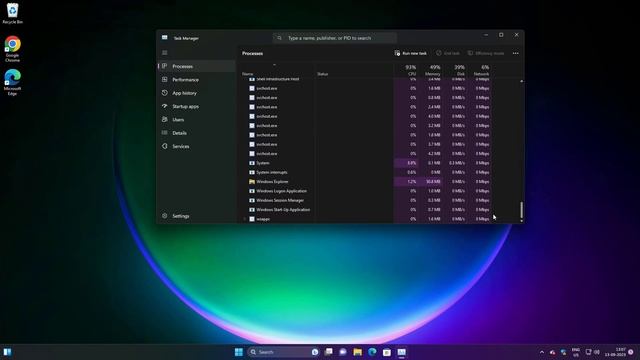Open the Startup apps page
This screenshot has width=640, height=360.
(197, 106)
